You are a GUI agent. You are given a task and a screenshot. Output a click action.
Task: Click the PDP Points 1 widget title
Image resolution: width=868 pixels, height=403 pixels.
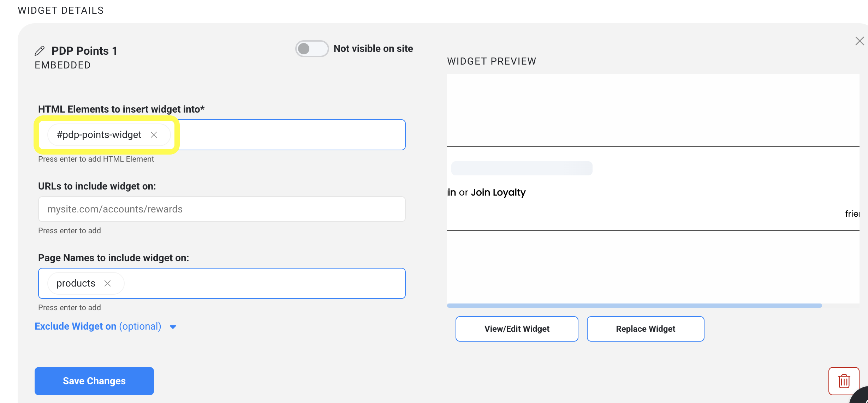coord(84,51)
